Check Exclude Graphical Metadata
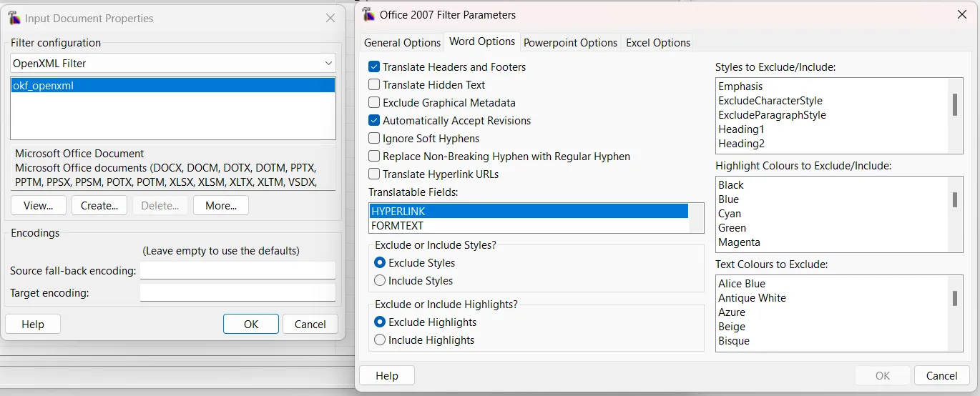Screen dimensions: 980x396 374,102
